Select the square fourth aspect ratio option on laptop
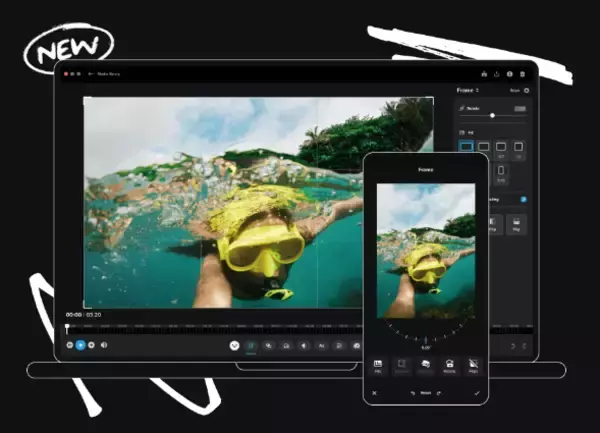The image size is (600, 433). 518,150
